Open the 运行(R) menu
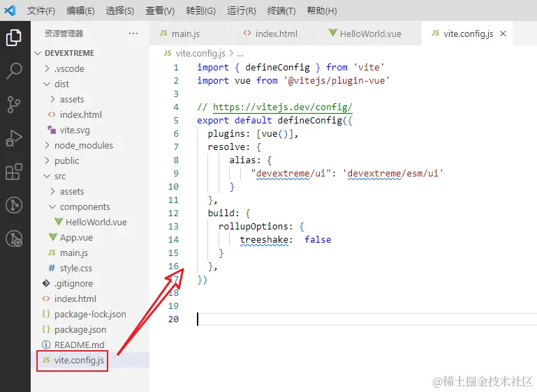This screenshot has width=537, height=392. [241, 11]
